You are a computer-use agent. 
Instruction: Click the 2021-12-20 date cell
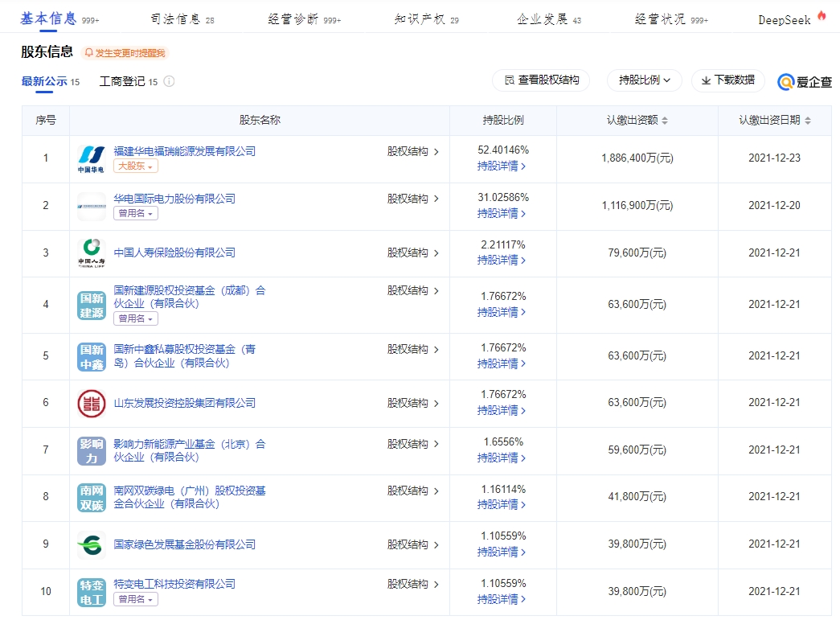pyautogui.click(x=774, y=205)
